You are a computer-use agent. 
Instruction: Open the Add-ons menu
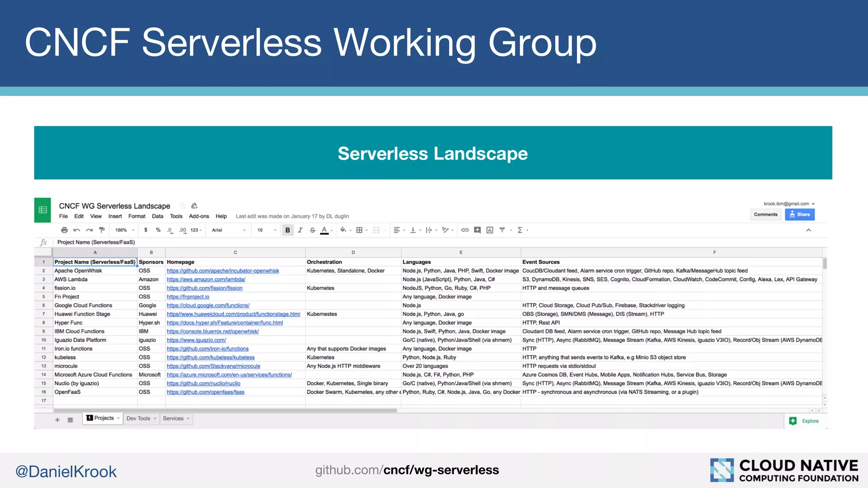click(199, 216)
